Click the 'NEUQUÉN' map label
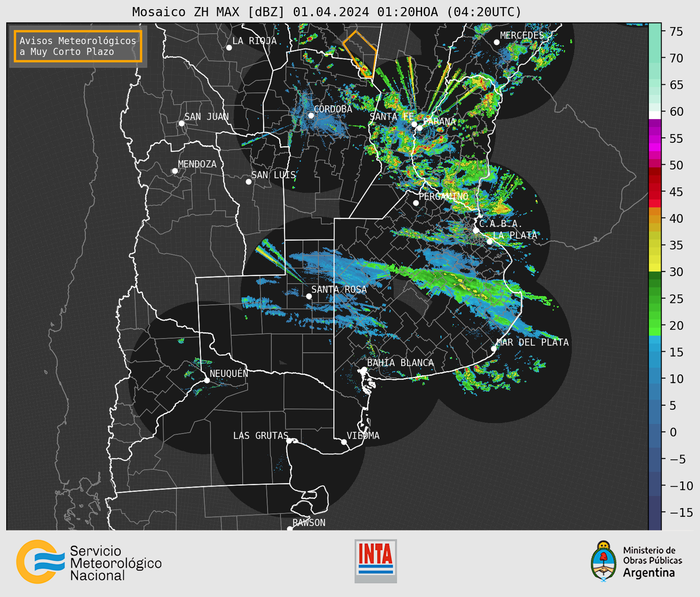 click(x=229, y=374)
